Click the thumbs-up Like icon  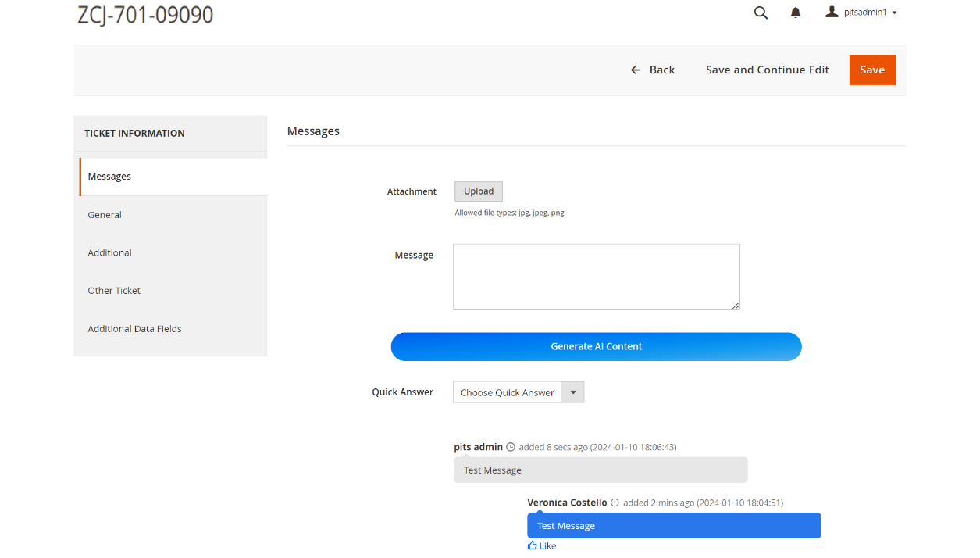pos(532,545)
